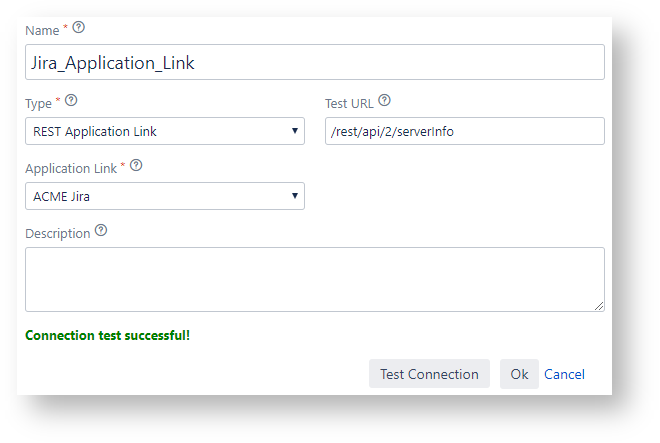Viewport: 660px width, 443px height.
Task: Click inside the empty Description text area
Action: point(314,279)
